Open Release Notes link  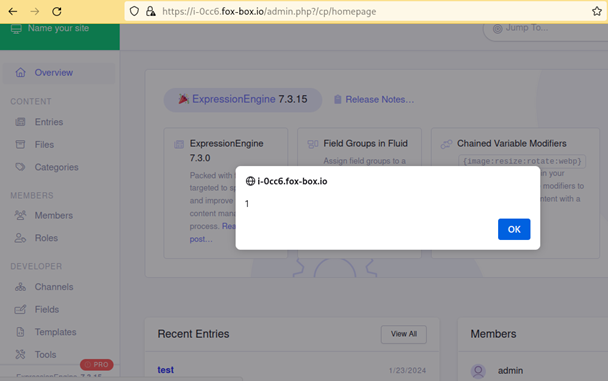[380, 100]
